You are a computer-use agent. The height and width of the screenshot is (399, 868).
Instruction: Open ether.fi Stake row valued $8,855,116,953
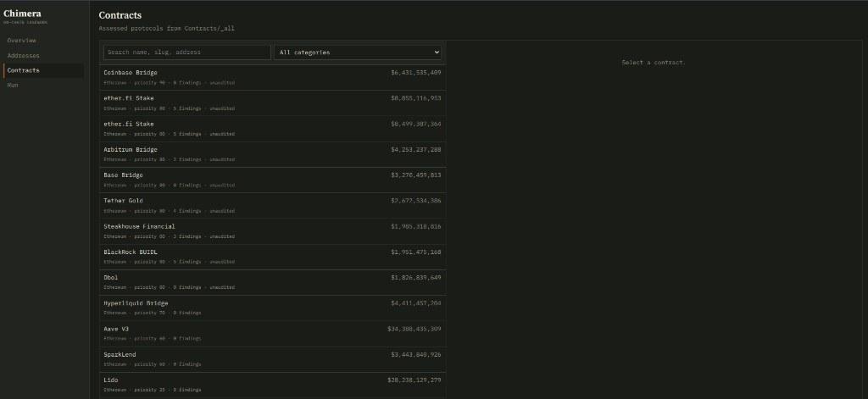click(x=272, y=103)
